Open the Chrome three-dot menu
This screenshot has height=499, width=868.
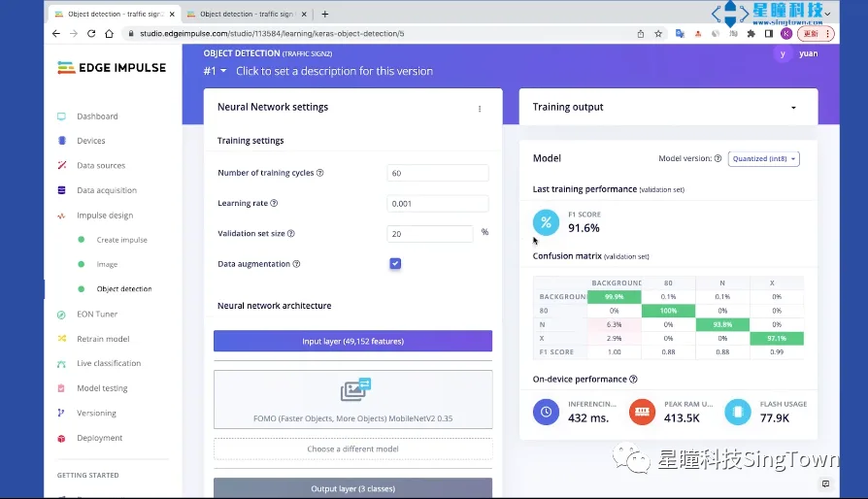tap(827, 34)
